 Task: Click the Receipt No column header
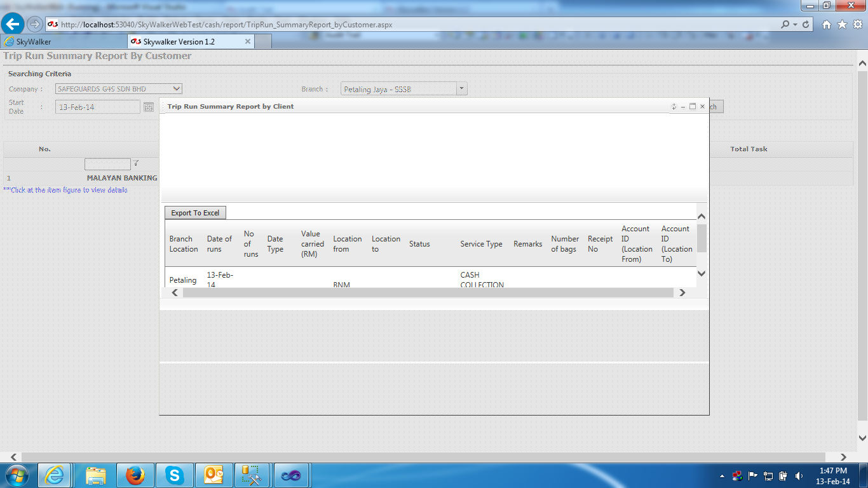tap(600, 244)
